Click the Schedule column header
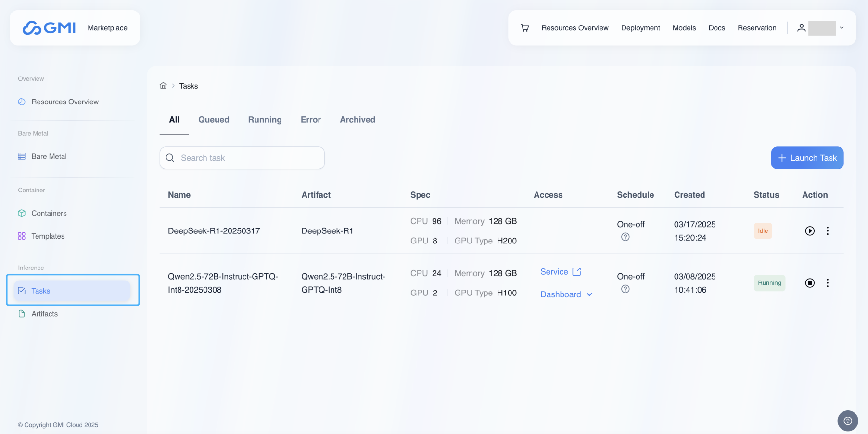Screen dimensions: 868x434 [635, 195]
